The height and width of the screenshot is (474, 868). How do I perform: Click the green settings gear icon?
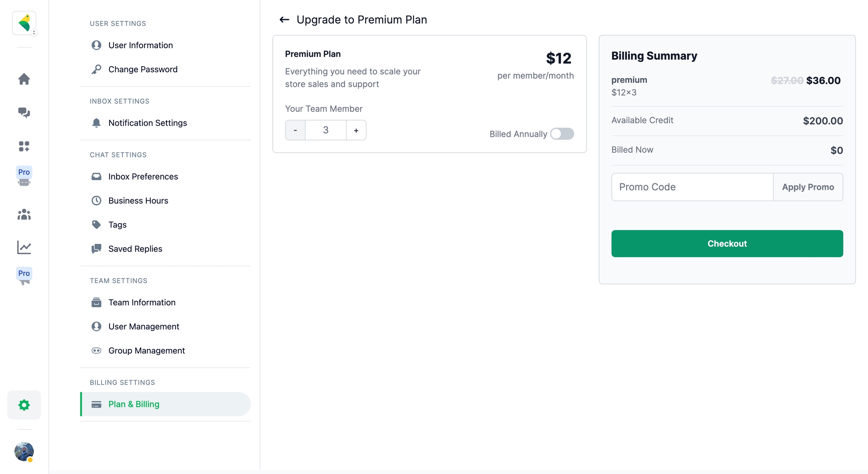click(24, 405)
